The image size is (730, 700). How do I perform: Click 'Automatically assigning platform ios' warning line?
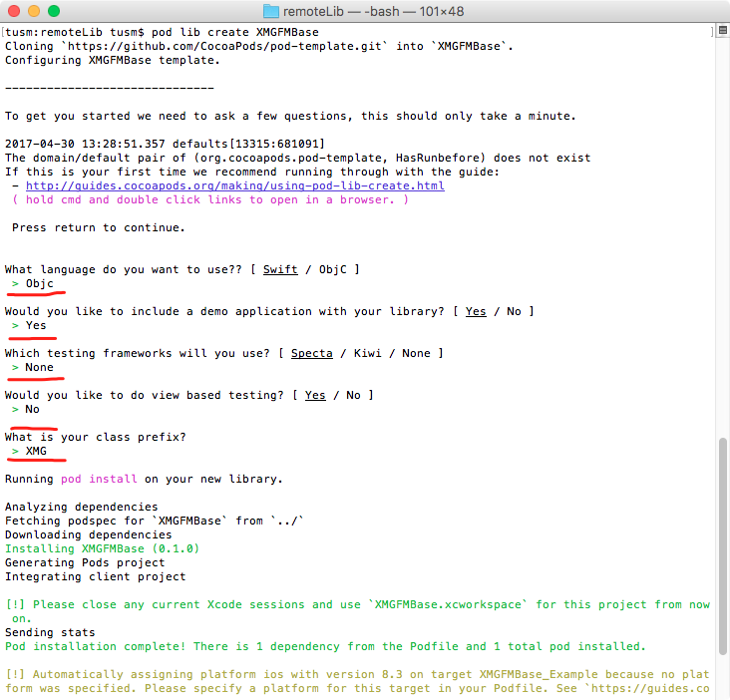358,674
